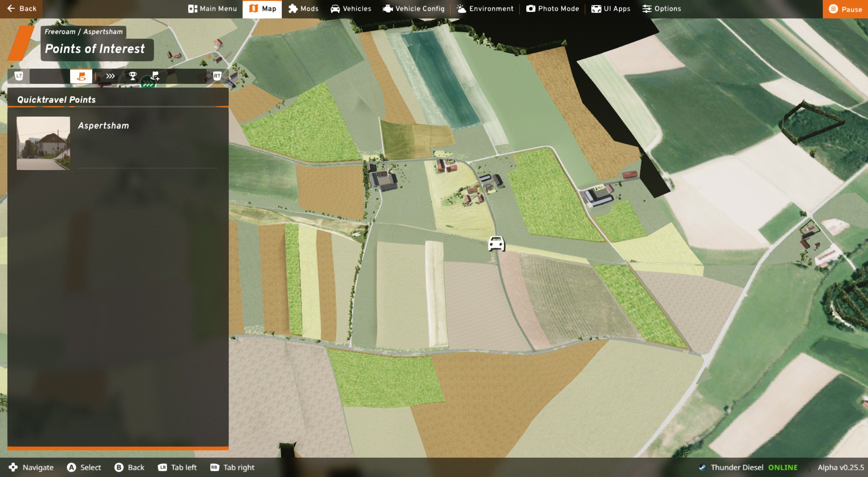Click the A Select hint
The image size is (868, 477).
[x=84, y=467]
